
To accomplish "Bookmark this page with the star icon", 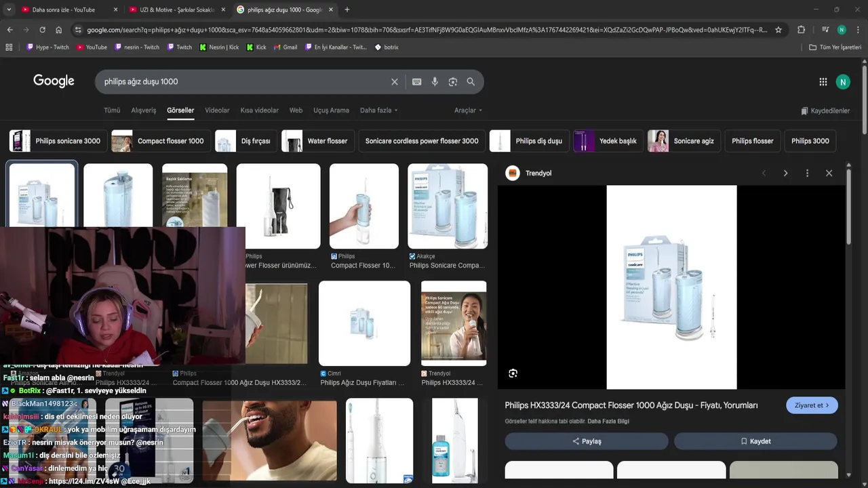I will click(x=778, y=30).
